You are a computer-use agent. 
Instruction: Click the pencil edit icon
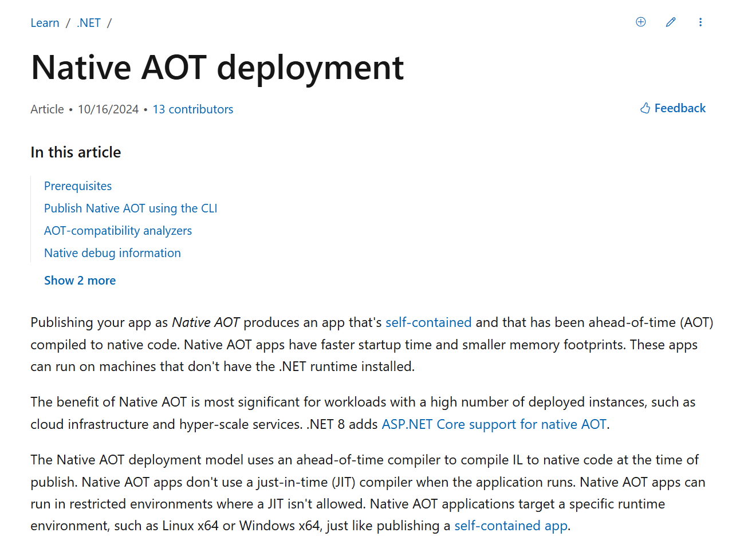pos(671,22)
